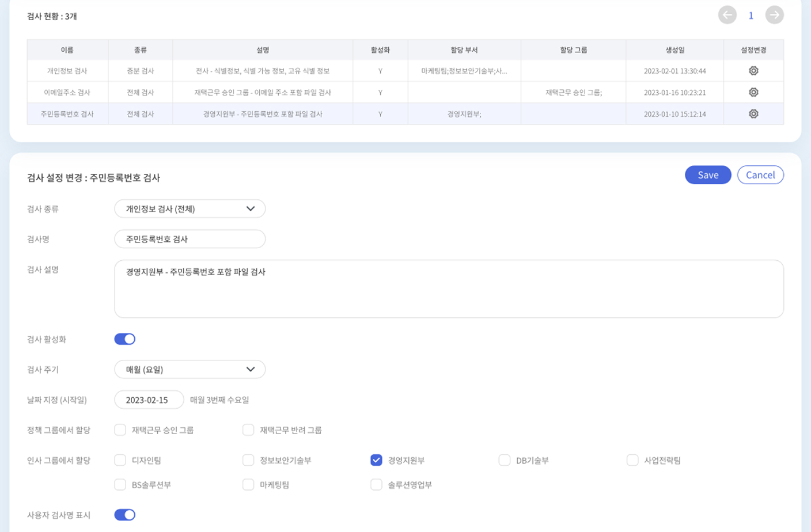The height and width of the screenshot is (532, 811).
Task: Open settings gear for 개인정보 검사 row
Action: click(753, 71)
